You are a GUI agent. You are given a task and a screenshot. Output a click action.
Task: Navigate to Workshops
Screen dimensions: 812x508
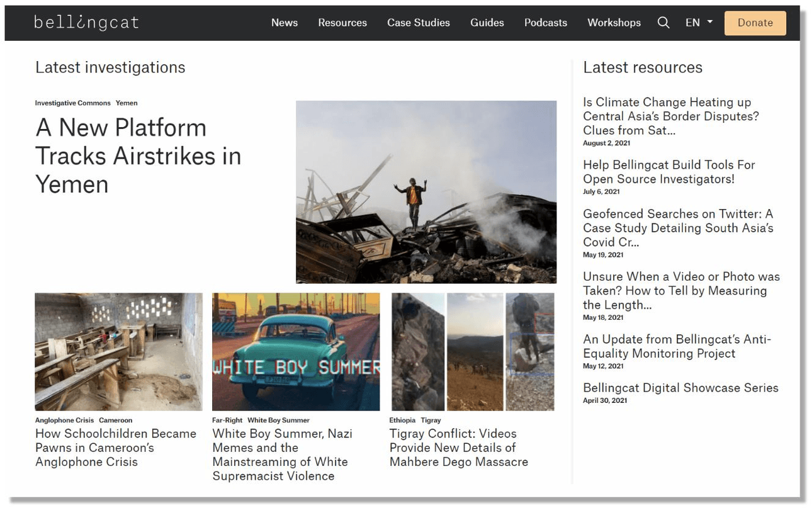click(x=614, y=23)
